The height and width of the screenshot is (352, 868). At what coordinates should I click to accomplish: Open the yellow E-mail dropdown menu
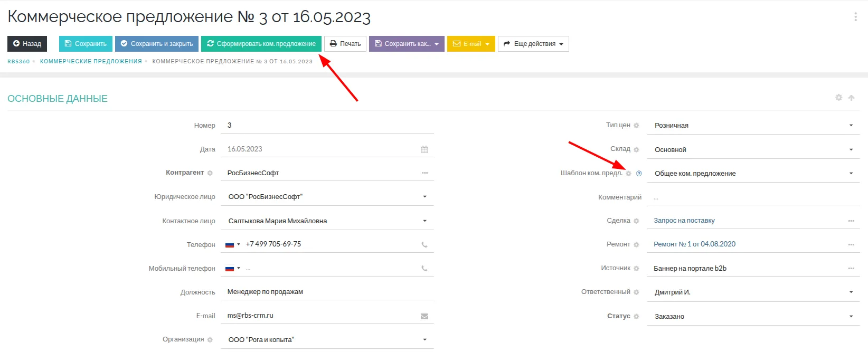(x=471, y=44)
